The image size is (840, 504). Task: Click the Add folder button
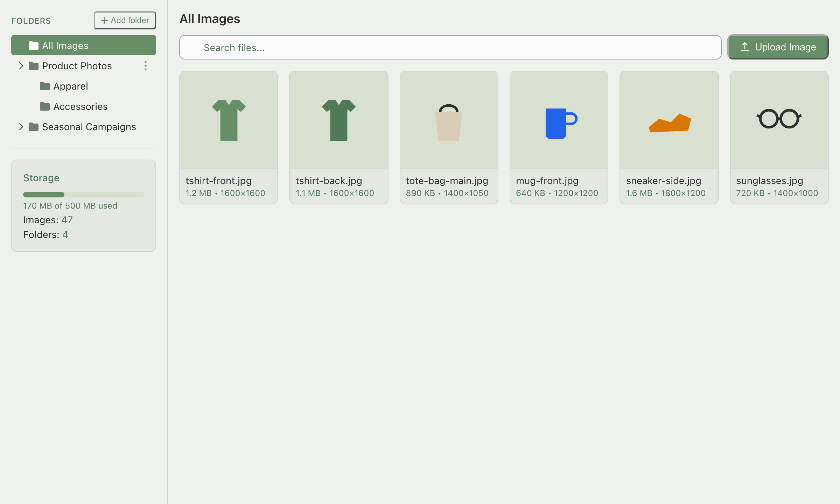(125, 20)
